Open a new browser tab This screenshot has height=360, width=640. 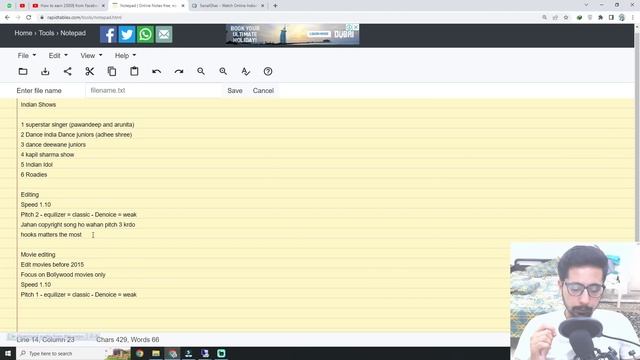tap(275, 6)
